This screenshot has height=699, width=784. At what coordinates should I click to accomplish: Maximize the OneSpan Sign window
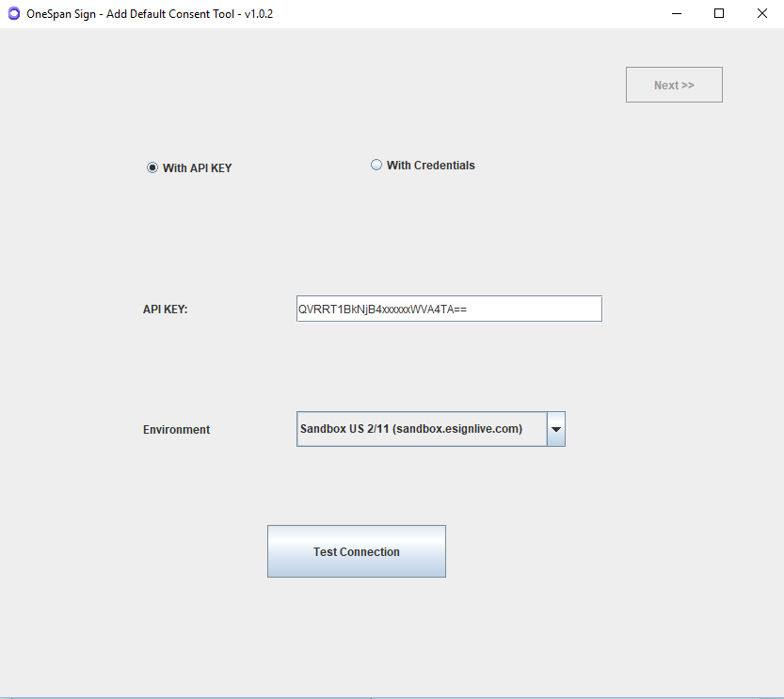pyautogui.click(x=719, y=13)
